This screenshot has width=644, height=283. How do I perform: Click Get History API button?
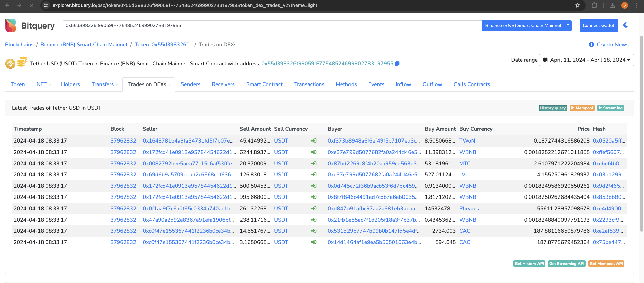(x=529, y=264)
